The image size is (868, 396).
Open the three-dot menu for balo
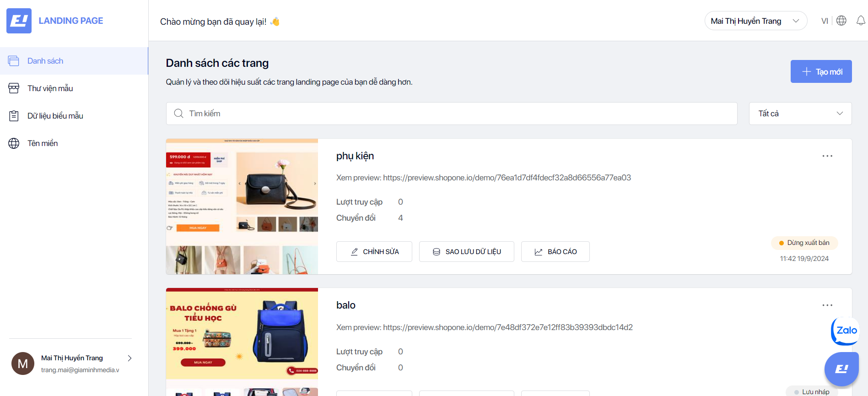pos(827,305)
